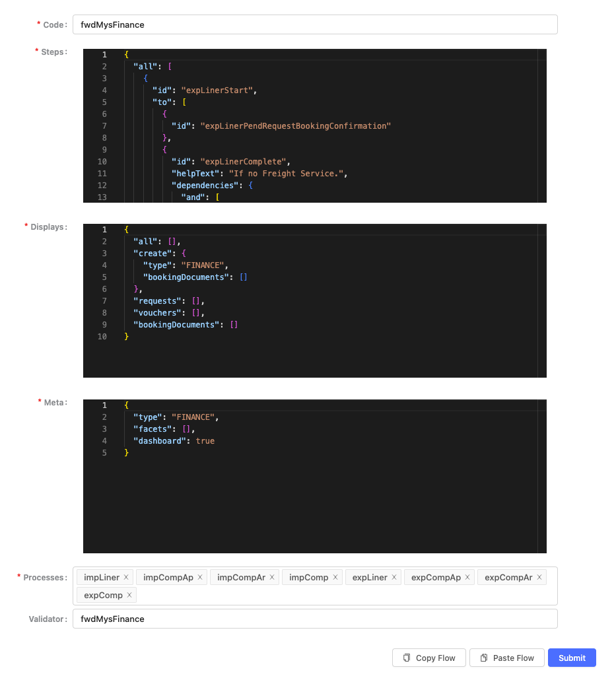Click "facets" key in Meta editor
The image size is (616, 686).
(153, 429)
